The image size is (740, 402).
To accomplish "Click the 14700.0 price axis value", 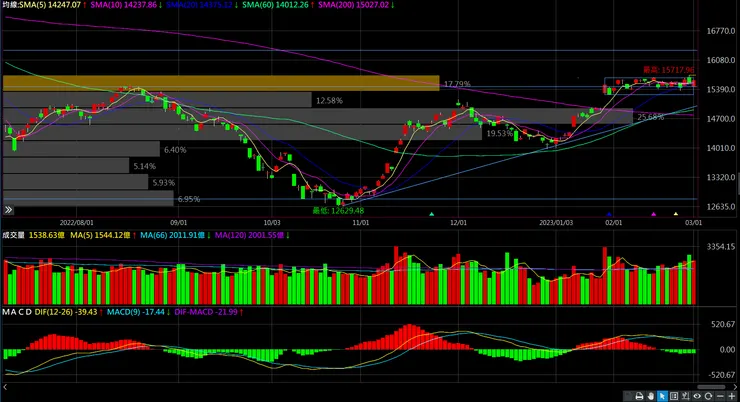I will (x=721, y=118).
